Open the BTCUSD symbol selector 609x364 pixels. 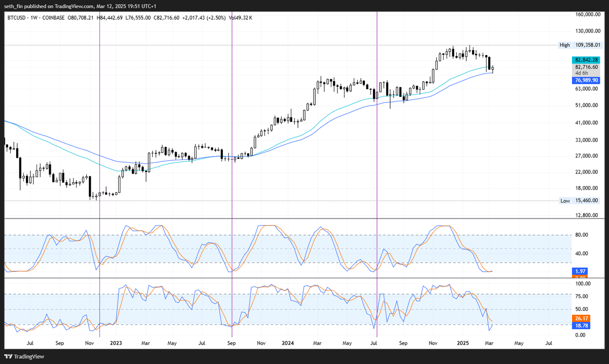coord(16,18)
